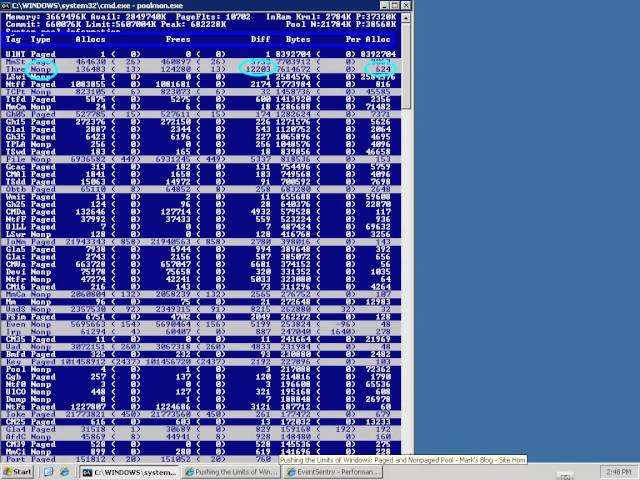Viewport: 640px width, 480px height.
Task: Click the 'Thre' tag in the highlighted row
Action: tap(15, 69)
